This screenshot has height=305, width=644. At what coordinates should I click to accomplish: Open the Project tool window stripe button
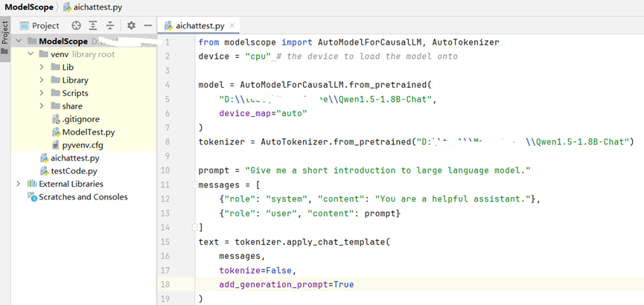tap(5, 33)
